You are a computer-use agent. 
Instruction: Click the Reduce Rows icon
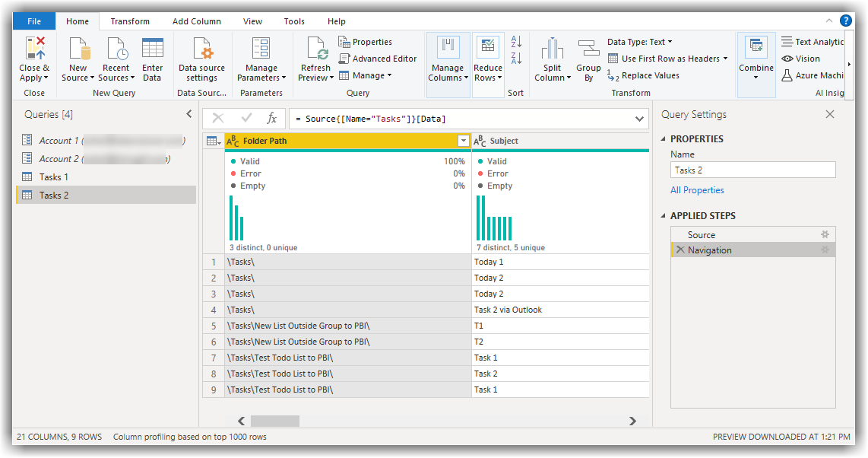[x=488, y=48]
